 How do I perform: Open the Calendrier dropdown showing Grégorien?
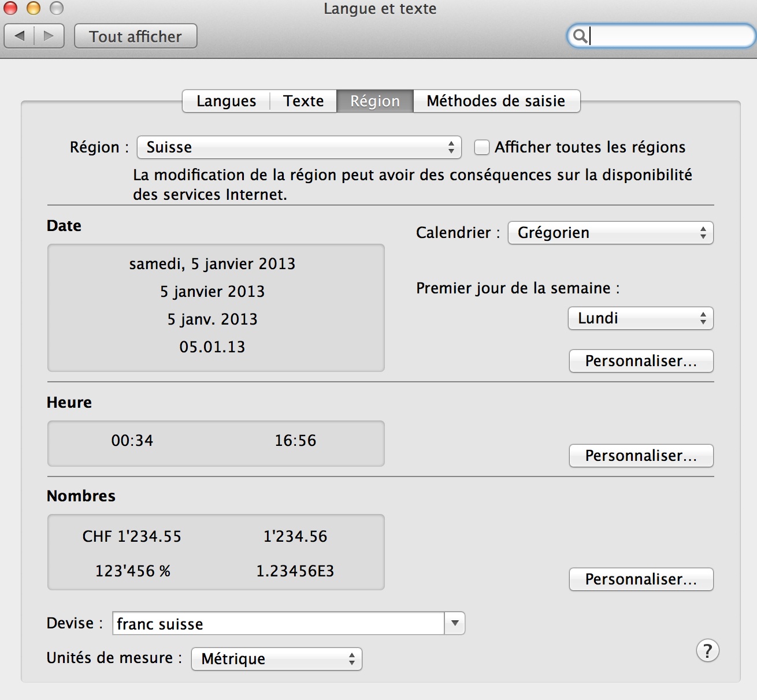pos(610,233)
